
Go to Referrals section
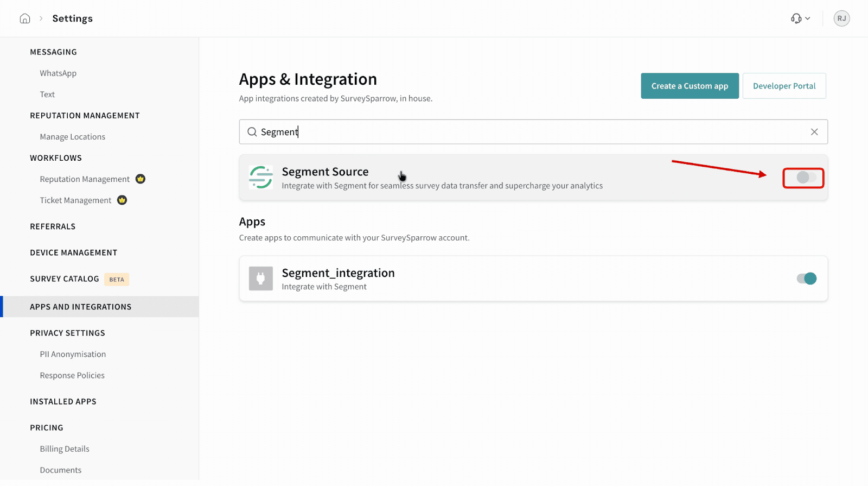53,226
